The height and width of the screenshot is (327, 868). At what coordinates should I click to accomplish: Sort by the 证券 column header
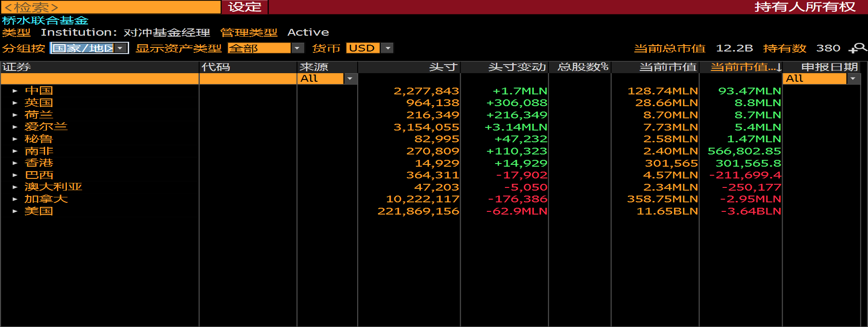99,67
